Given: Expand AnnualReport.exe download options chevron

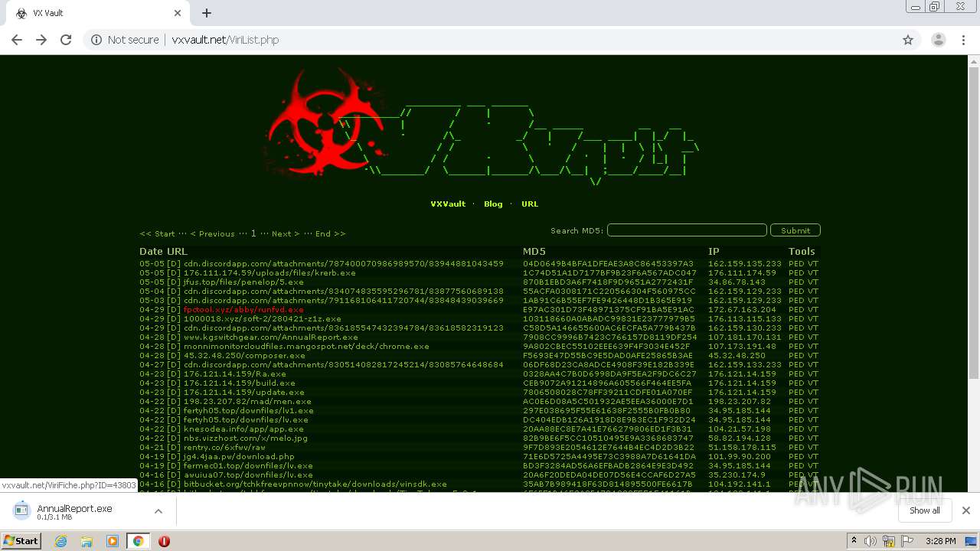Looking at the screenshot, I should coord(158,511).
